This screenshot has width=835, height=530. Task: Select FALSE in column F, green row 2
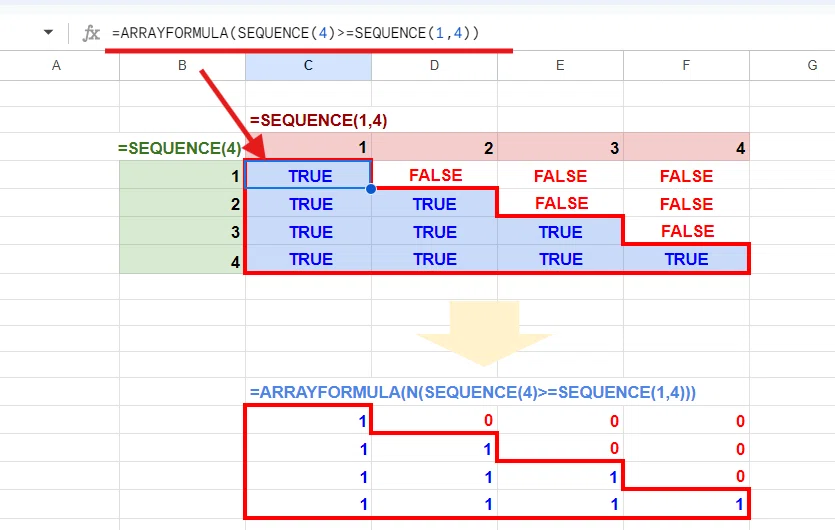[686, 203]
